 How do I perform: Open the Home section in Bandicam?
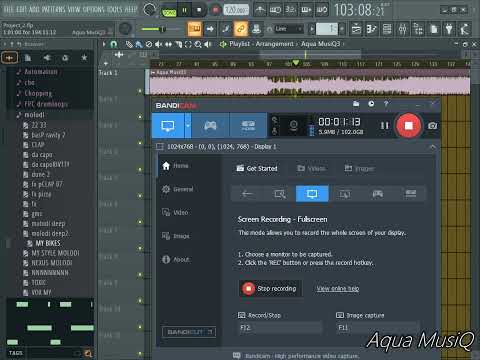pyautogui.click(x=175, y=166)
